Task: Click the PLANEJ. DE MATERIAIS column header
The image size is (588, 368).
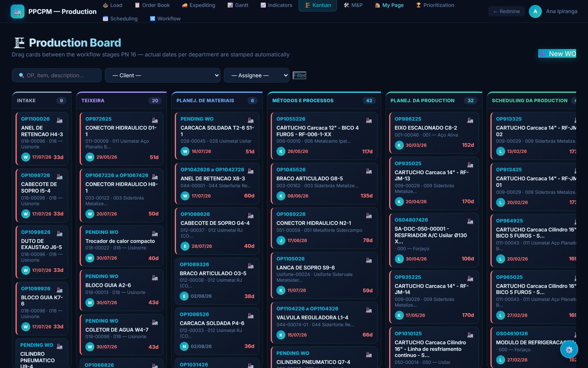Action: point(205,101)
